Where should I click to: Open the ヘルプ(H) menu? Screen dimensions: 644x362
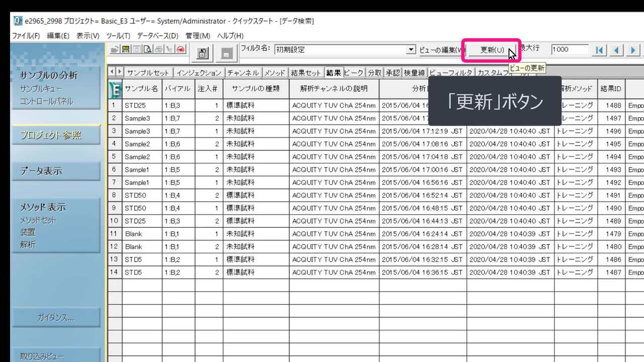[230, 36]
